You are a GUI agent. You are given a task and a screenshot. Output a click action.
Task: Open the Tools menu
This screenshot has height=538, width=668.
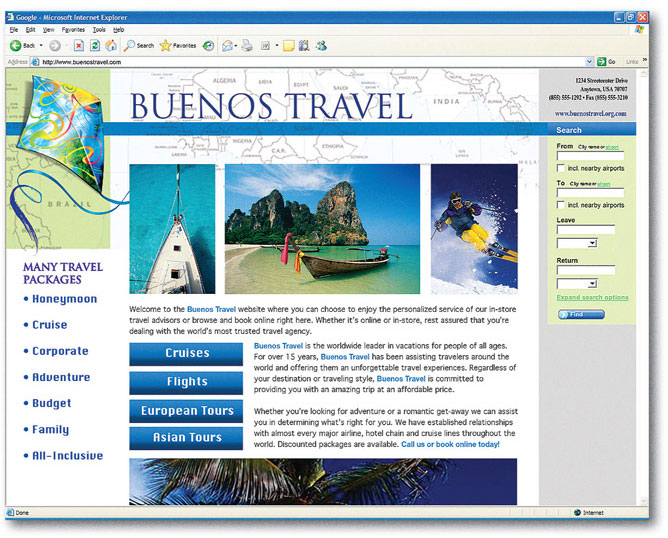coord(99,30)
